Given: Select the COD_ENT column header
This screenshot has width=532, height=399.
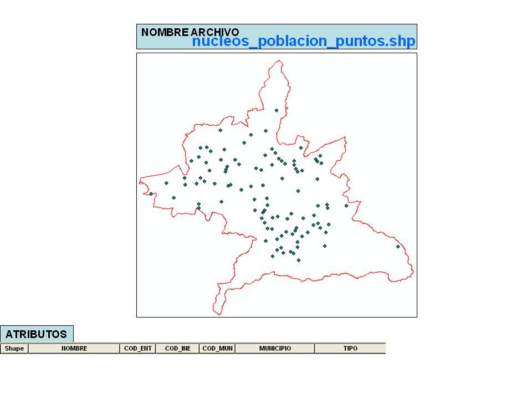Looking at the screenshot, I should point(138,349).
